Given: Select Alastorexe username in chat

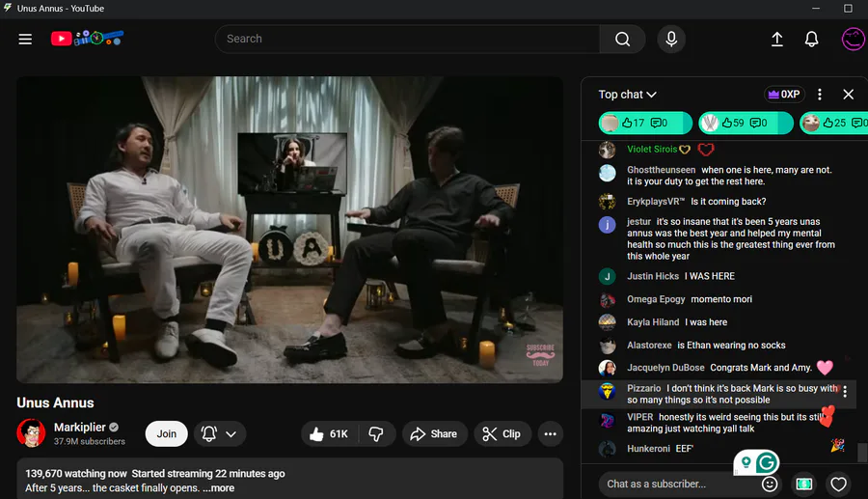Looking at the screenshot, I should (x=649, y=345).
